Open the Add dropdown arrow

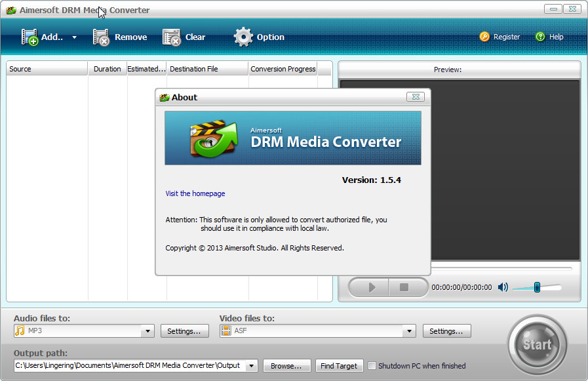coord(74,37)
